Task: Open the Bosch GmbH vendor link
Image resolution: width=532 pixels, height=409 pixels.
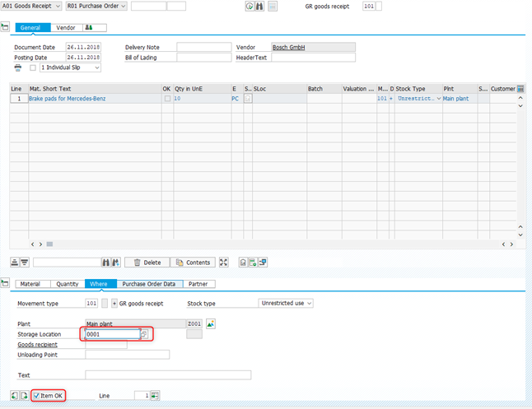Action: click(289, 47)
